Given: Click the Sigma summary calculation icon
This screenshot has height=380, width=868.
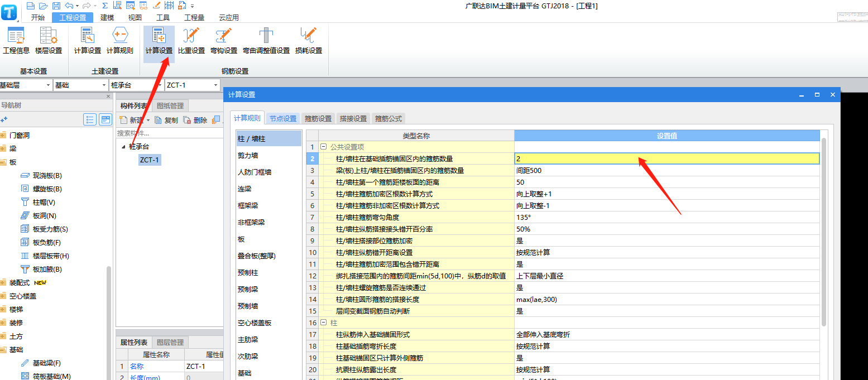Looking at the screenshot, I should pos(105,6).
